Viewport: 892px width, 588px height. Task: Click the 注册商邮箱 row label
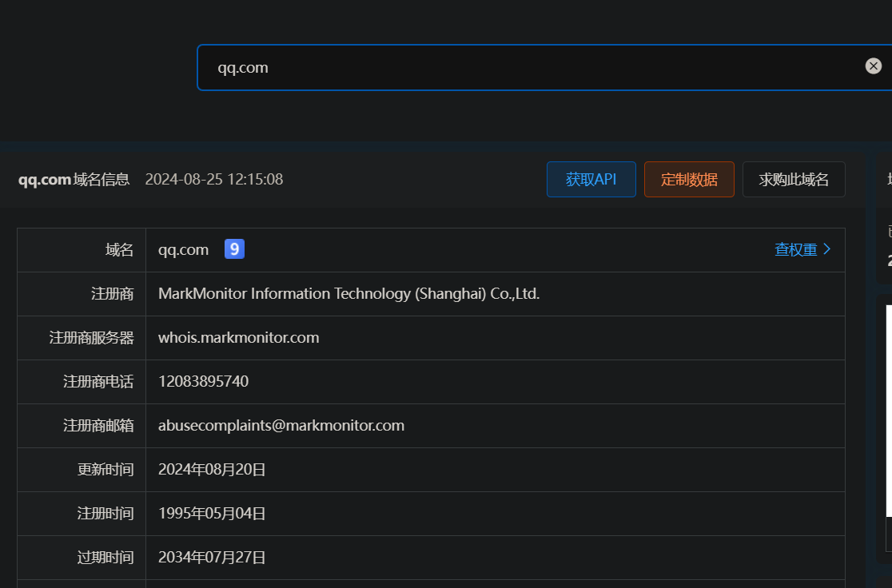coord(98,425)
